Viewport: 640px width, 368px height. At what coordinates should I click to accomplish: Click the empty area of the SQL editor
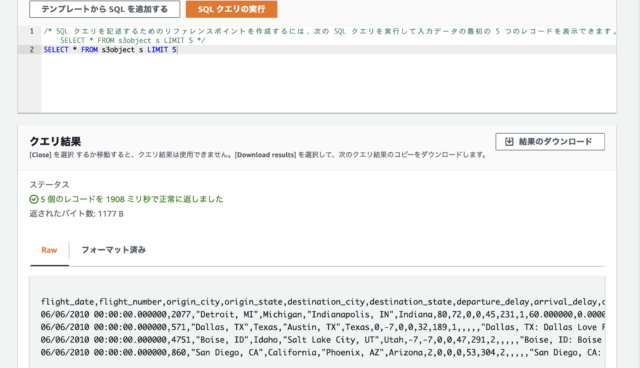coord(329,83)
